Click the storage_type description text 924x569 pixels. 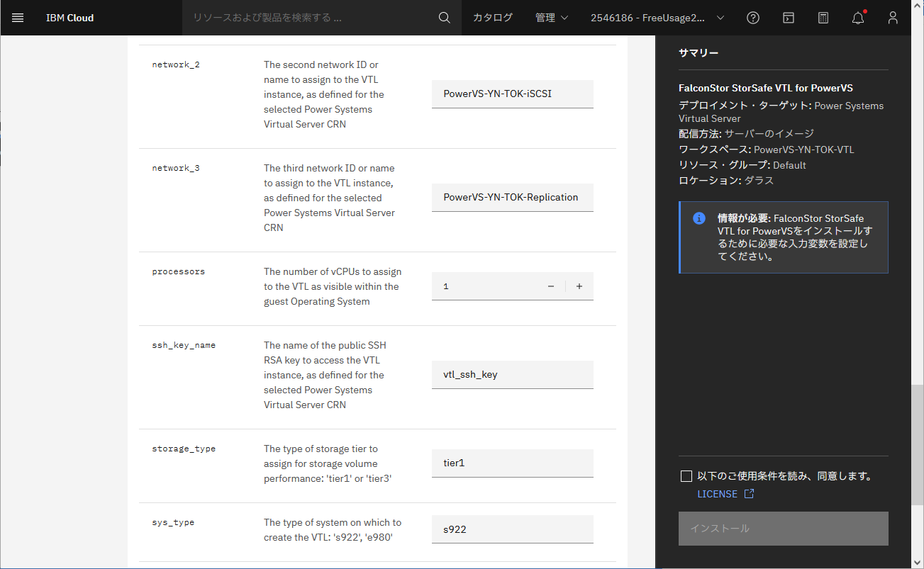[328, 463]
